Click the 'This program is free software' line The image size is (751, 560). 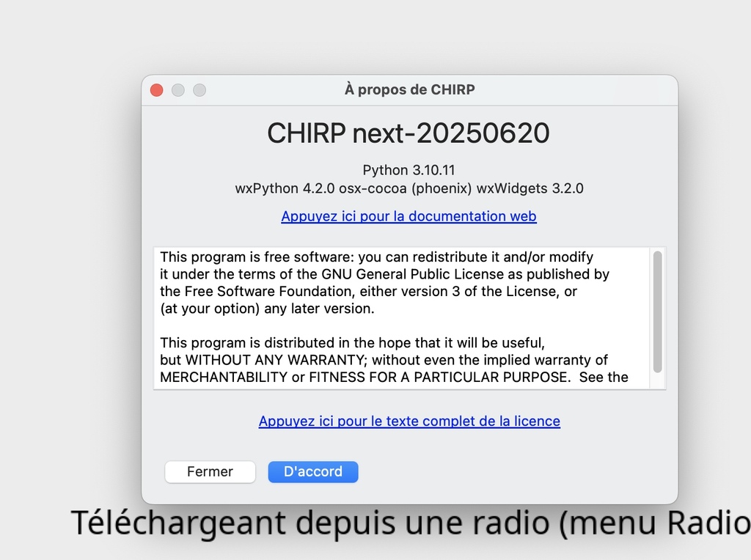[376, 257]
